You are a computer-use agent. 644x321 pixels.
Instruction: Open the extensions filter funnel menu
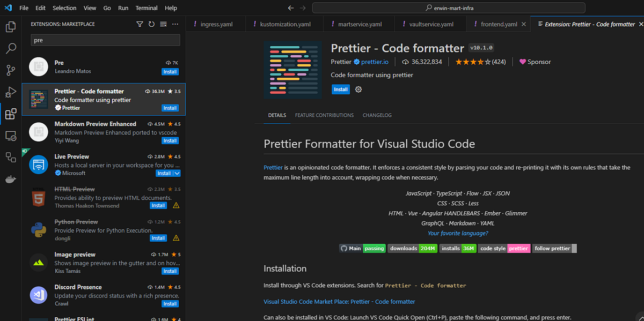click(140, 24)
